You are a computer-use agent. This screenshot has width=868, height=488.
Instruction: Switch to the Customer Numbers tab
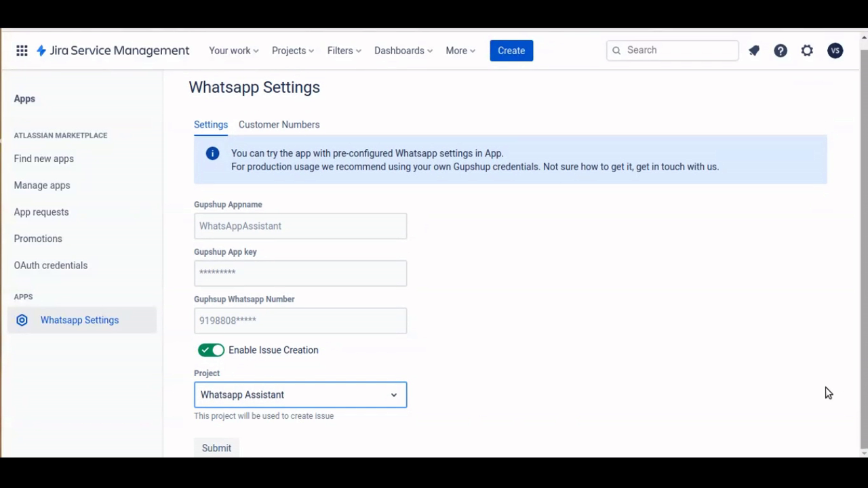coord(279,125)
